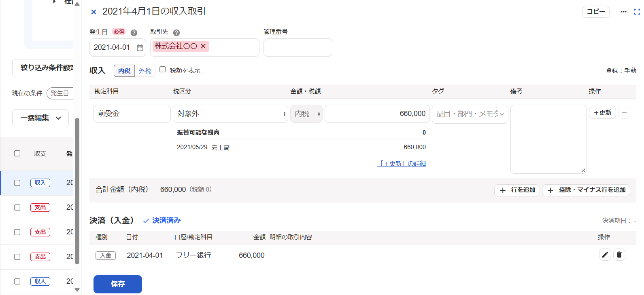The height and width of the screenshot is (295, 644).
Task: Open the 内税 dropdown beside the amount
Action: click(306, 114)
